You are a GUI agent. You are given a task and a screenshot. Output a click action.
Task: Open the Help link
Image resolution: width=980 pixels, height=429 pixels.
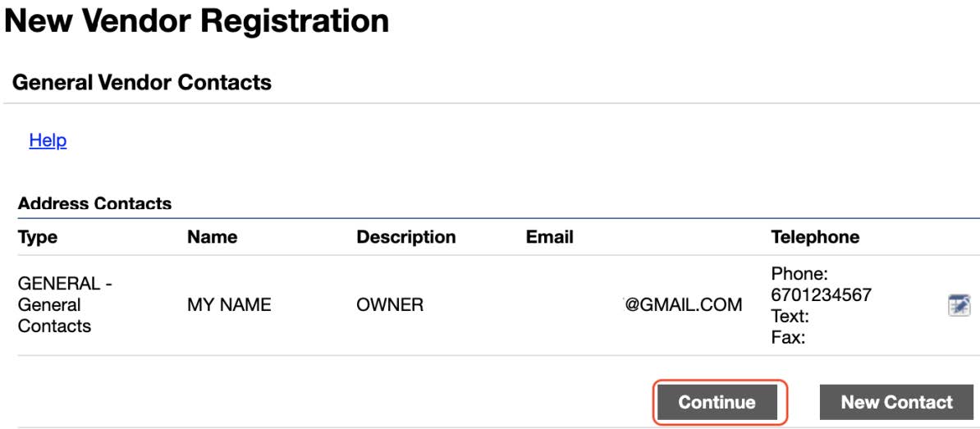tap(48, 140)
